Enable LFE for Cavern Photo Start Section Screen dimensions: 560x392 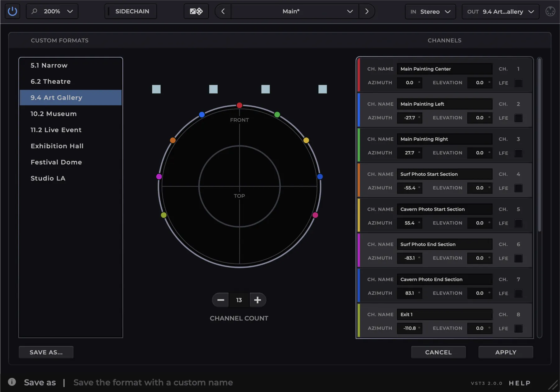click(x=518, y=223)
